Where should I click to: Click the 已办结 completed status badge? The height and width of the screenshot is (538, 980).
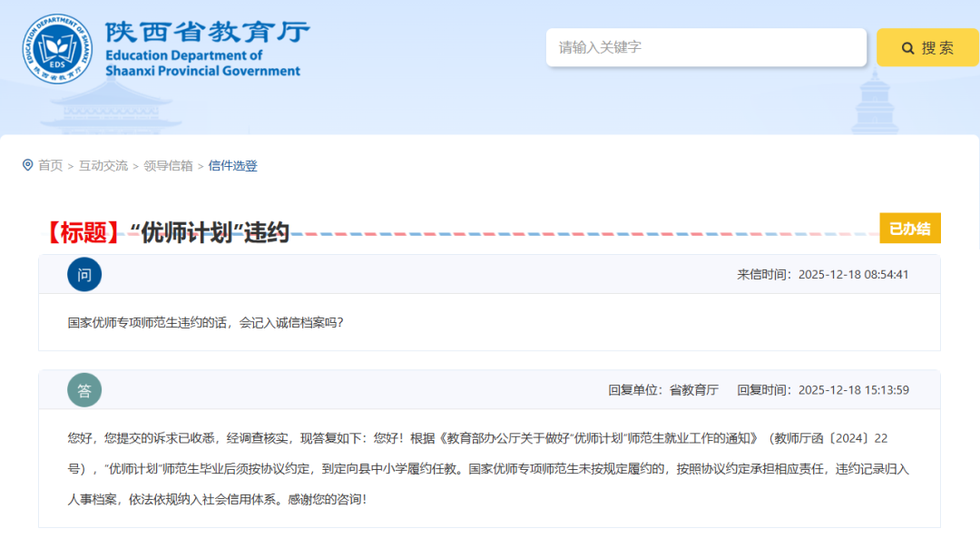pyautogui.click(x=909, y=228)
